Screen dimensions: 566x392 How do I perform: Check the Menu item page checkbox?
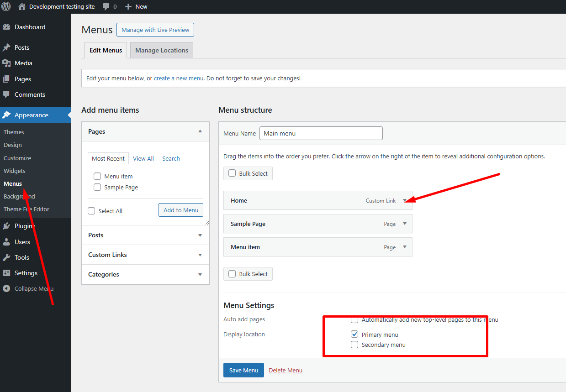97,176
